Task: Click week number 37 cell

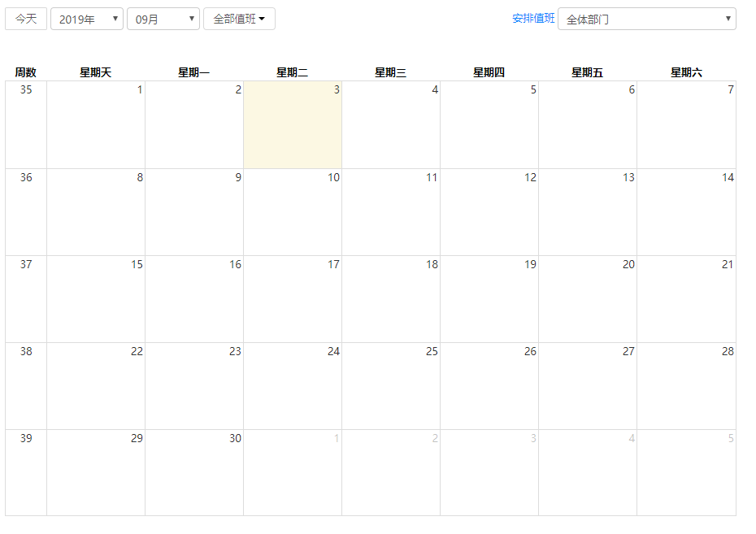Action: coord(26,299)
